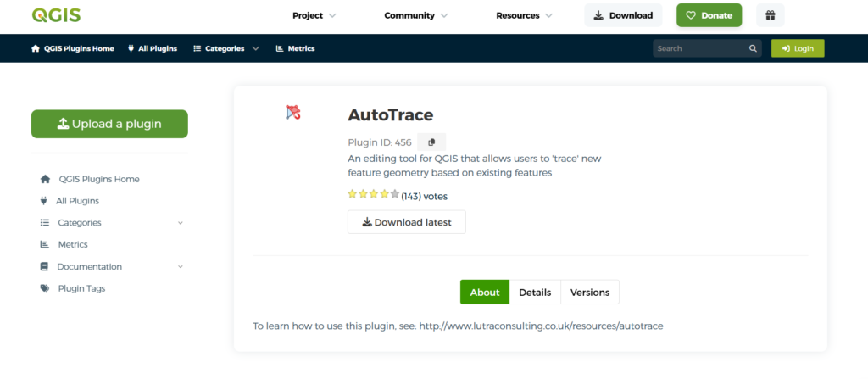Open the lutraconsulting autotrace link
Viewport: 868px width, 379px height.
(x=541, y=326)
